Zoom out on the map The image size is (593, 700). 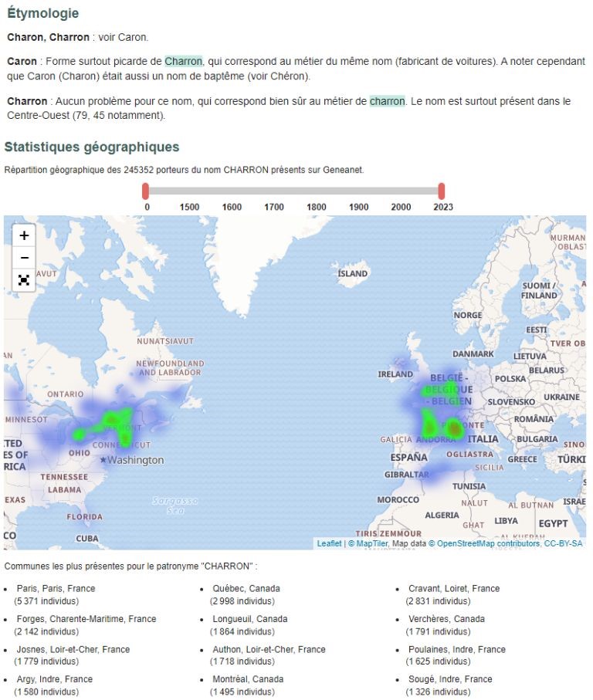pos(24,258)
